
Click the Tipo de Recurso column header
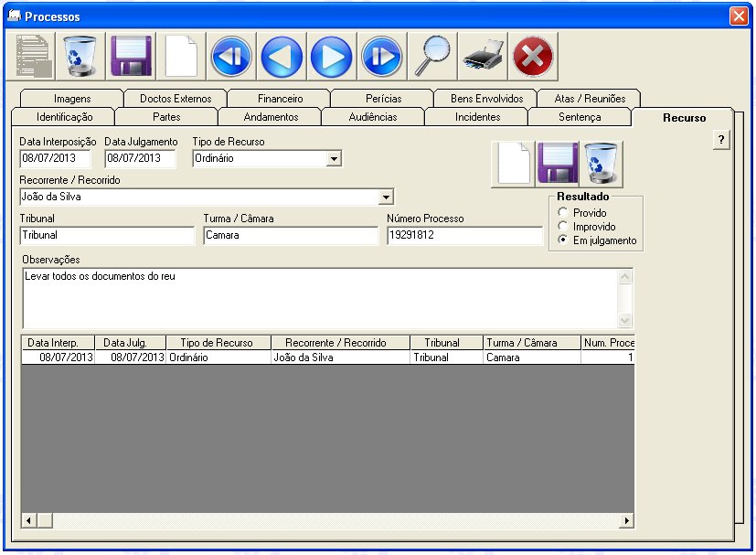(218, 343)
